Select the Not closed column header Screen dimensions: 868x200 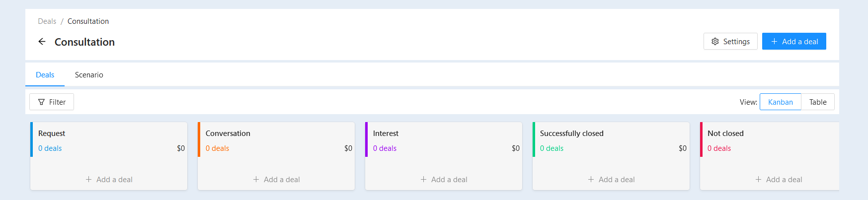point(725,133)
